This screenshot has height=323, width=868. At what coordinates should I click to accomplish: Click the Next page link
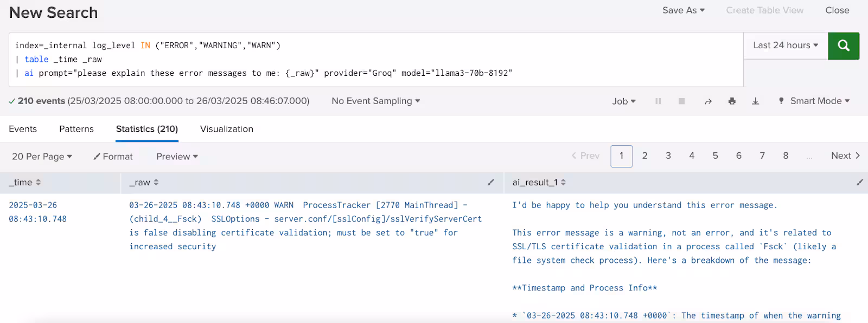click(845, 156)
